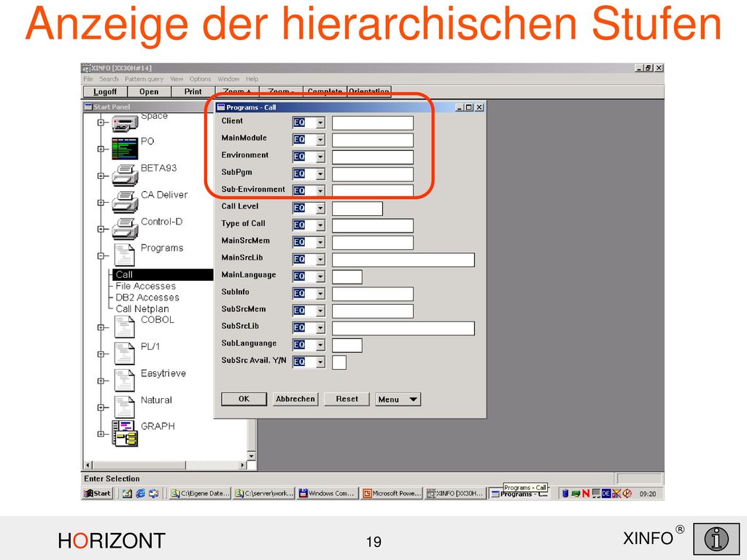Click the Programs document icon
This screenshot has height=560, width=747.
click(x=124, y=254)
